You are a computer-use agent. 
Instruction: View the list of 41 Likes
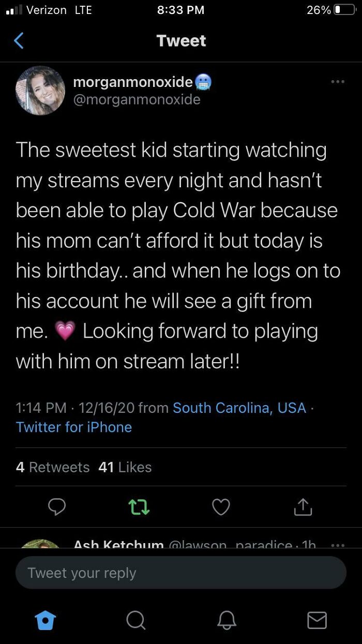pyautogui.click(x=124, y=467)
